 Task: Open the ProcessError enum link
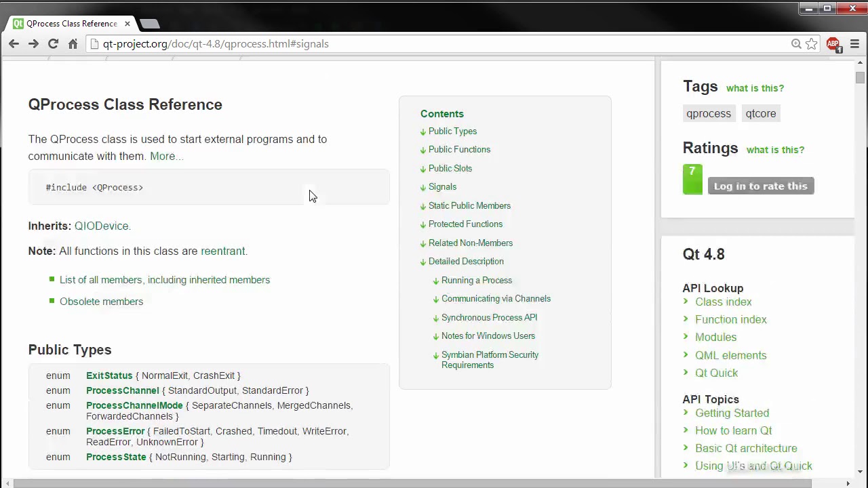(115, 431)
